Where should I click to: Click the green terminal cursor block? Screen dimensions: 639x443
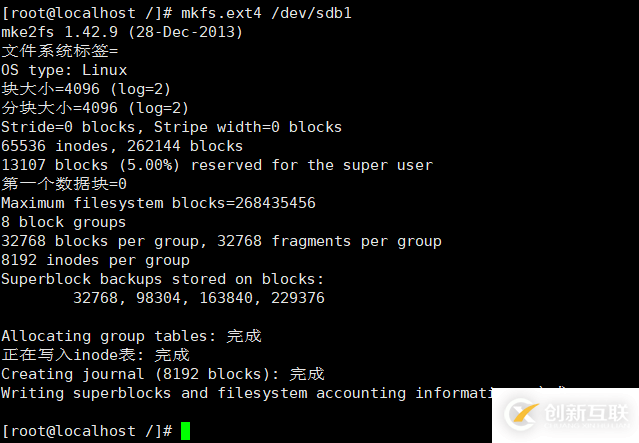tap(185, 431)
